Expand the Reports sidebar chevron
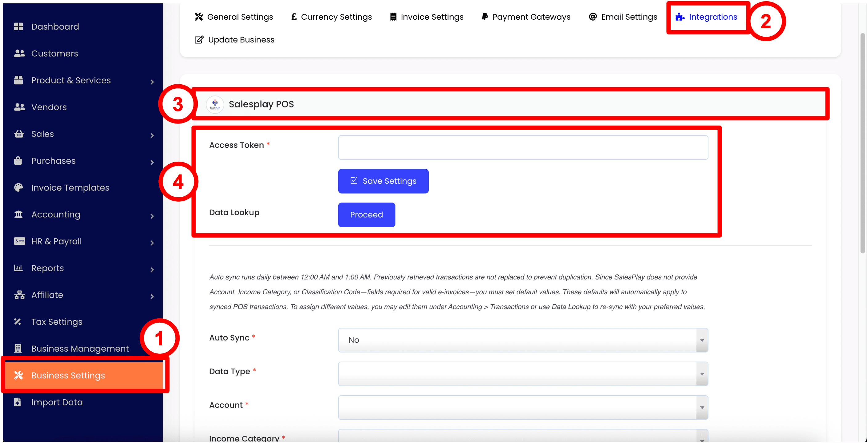This screenshot has width=868, height=443. pyautogui.click(x=152, y=269)
